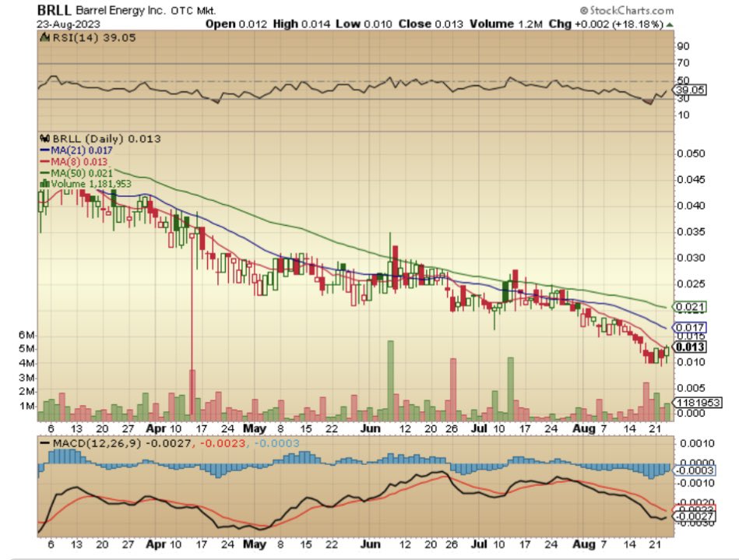Click the blue -0.0003 MACD histogram value
This screenshot has width=739, height=560.
(x=276, y=444)
